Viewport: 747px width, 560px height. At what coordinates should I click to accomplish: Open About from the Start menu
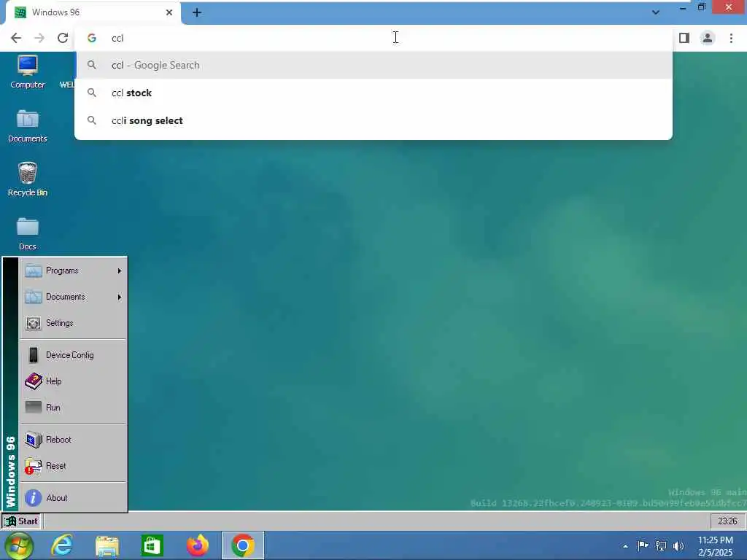[72, 498]
